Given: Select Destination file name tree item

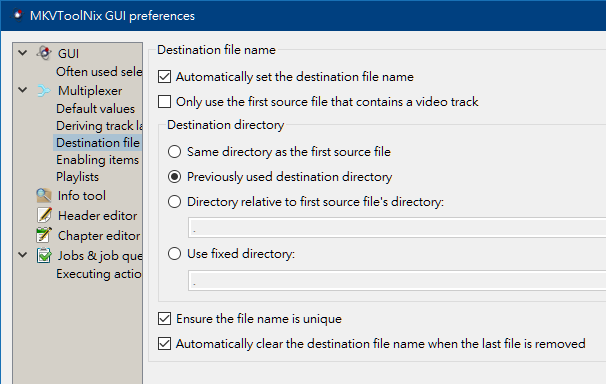Looking at the screenshot, I should [x=98, y=143].
